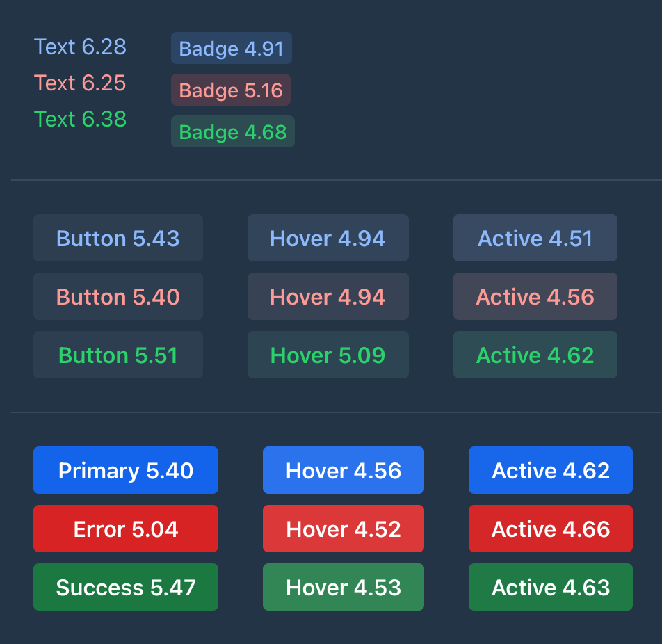Image resolution: width=662 pixels, height=644 pixels.
Task: Click the 'Badge 4.91' blue badge
Action: (231, 48)
